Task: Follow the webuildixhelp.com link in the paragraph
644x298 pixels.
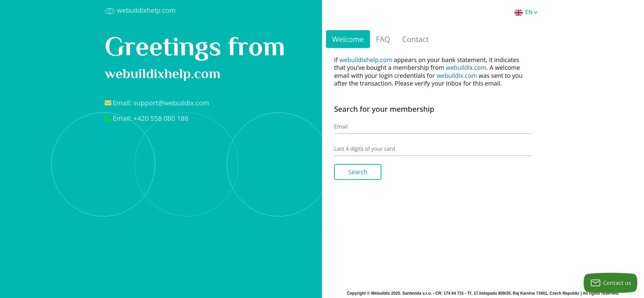Action: pyautogui.click(x=366, y=60)
